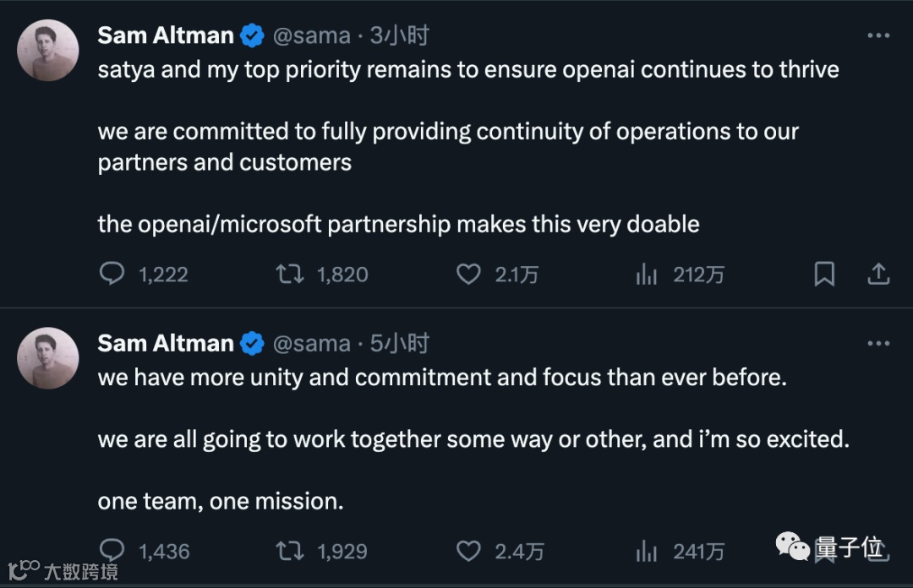913x588 pixels.
Task: Click Sam Altman name on first tweet
Action: click(x=166, y=35)
